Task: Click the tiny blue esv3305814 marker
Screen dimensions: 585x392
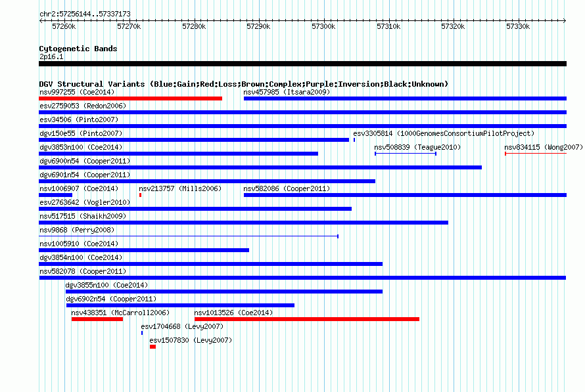Action: (354, 140)
